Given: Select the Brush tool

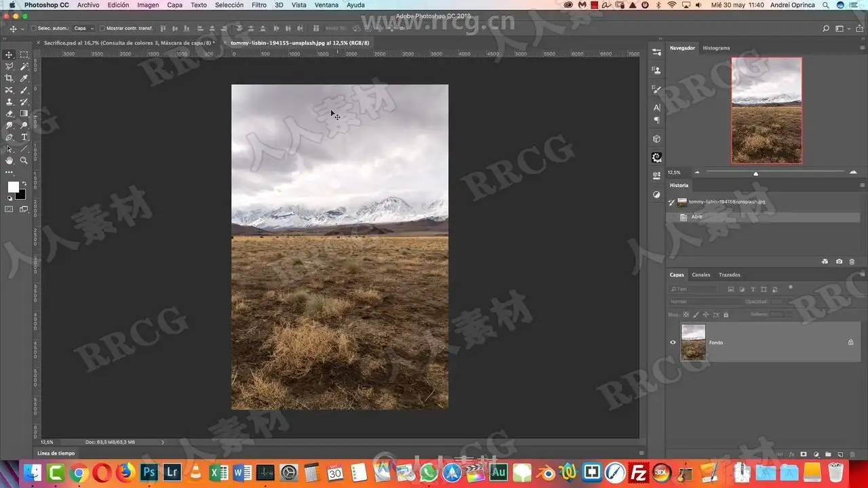Looking at the screenshot, I should coord(24,90).
